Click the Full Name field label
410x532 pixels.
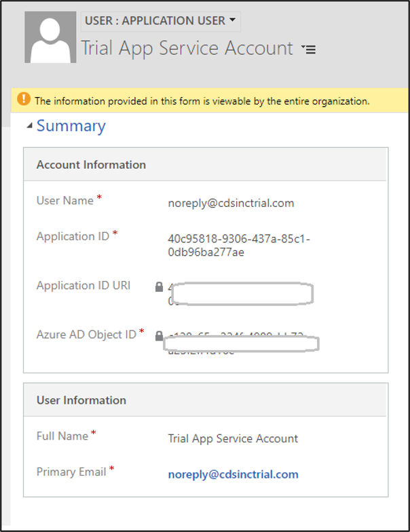[x=62, y=436]
